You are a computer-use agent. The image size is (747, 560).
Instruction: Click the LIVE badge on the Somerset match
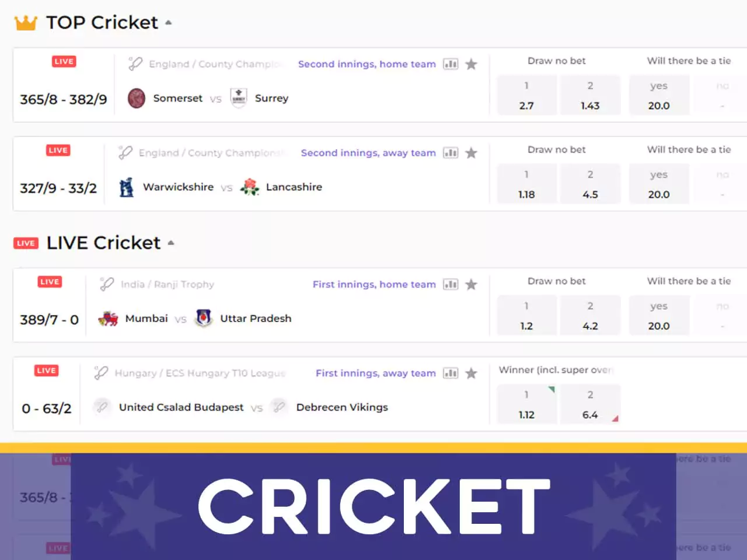[63, 61]
